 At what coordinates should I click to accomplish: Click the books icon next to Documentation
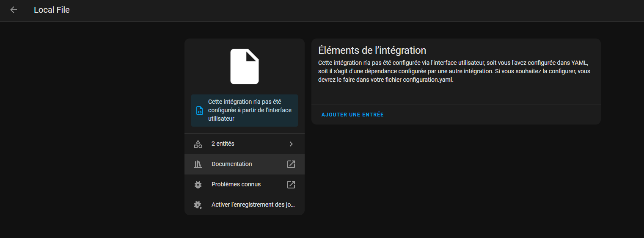coord(198,164)
